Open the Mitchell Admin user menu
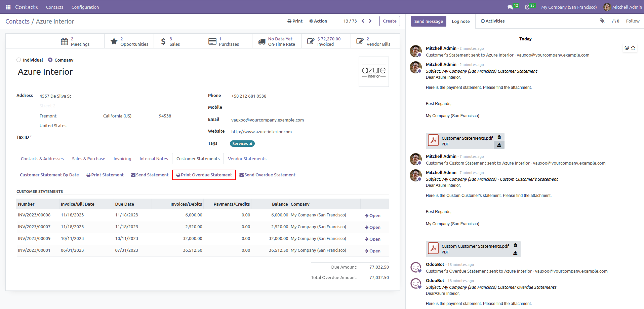The width and height of the screenshot is (644, 309). click(622, 7)
